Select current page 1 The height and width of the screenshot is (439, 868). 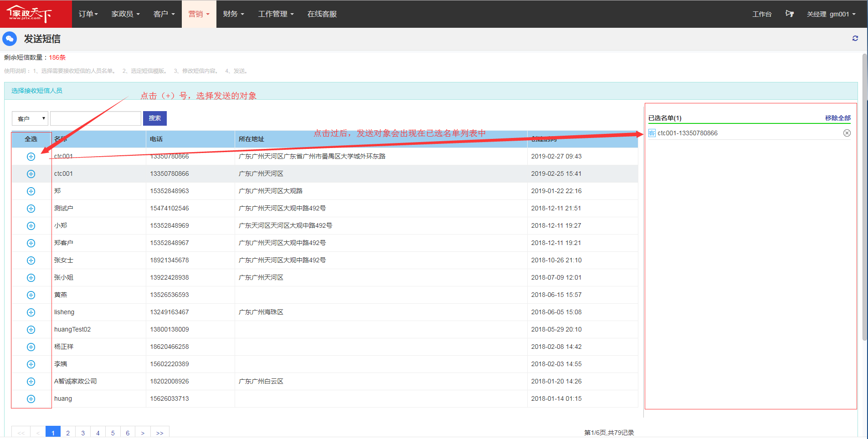(53, 433)
